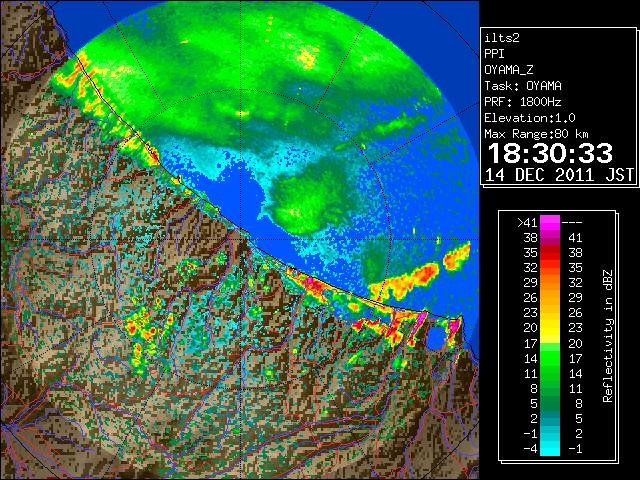Click the 'PPI' scan type text
The width and height of the screenshot is (640, 480).
click(494, 54)
